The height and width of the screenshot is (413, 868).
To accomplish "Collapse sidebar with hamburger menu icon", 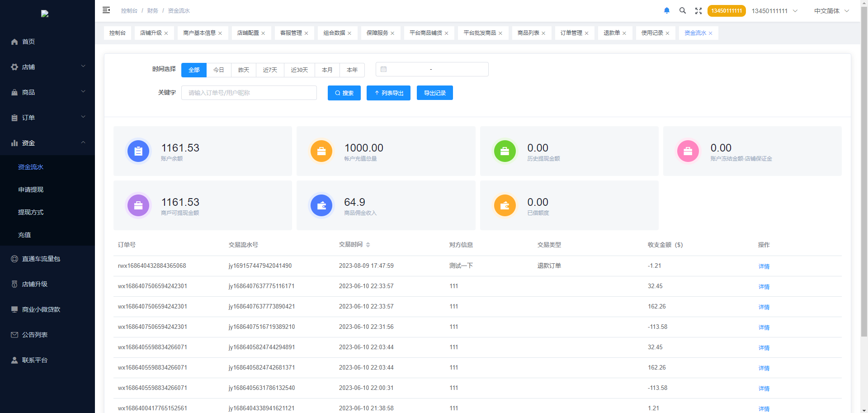I will (x=106, y=10).
